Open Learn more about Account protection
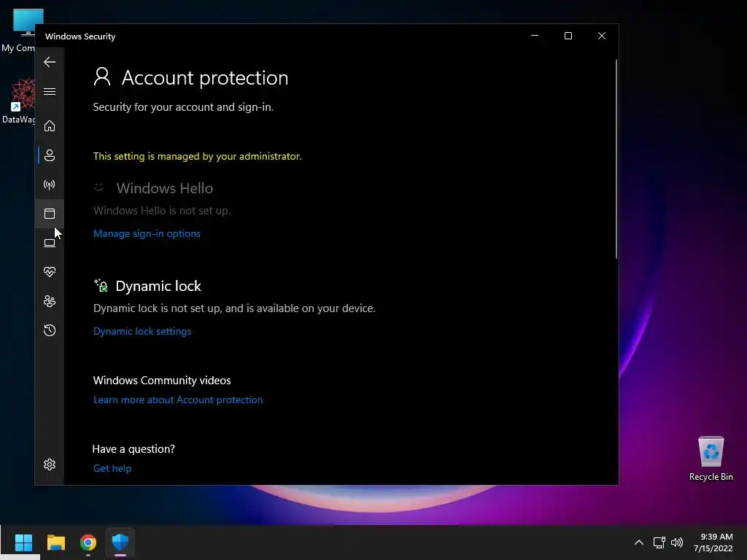Image resolution: width=747 pixels, height=560 pixels. [178, 400]
